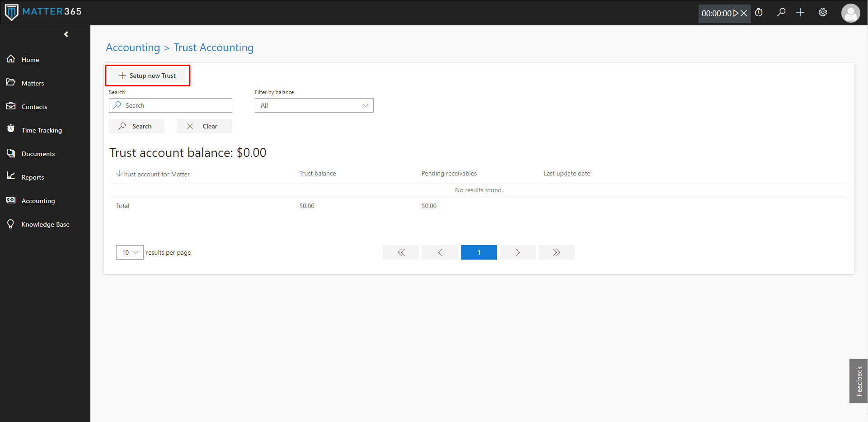Collapse the sidebar with the arrow
Viewport: 868px width, 422px height.
click(x=66, y=34)
